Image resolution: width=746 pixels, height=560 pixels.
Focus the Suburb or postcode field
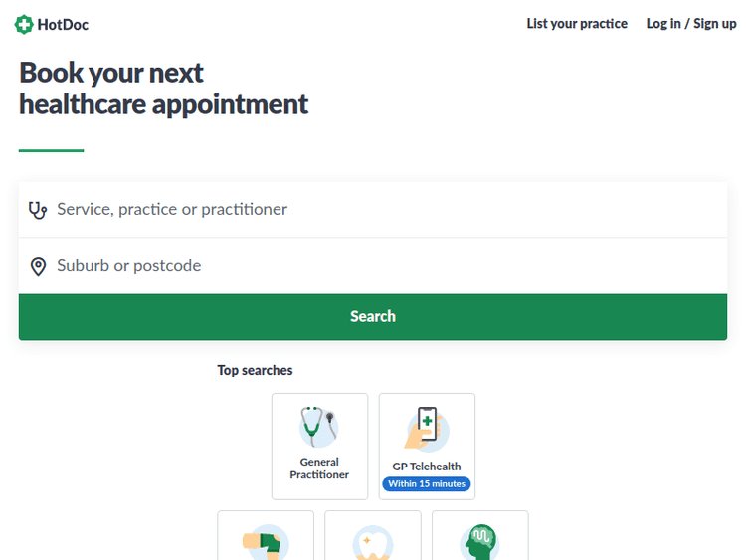[388, 266]
